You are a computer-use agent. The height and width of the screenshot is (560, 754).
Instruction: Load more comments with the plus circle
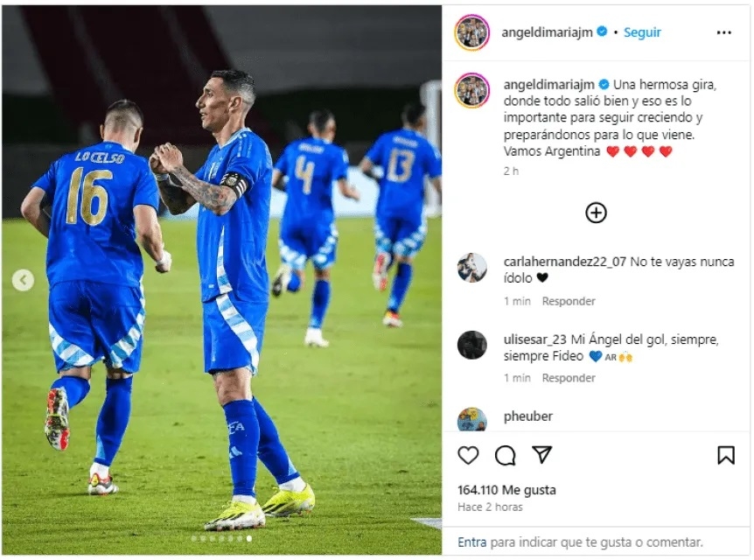pos(596,213)
